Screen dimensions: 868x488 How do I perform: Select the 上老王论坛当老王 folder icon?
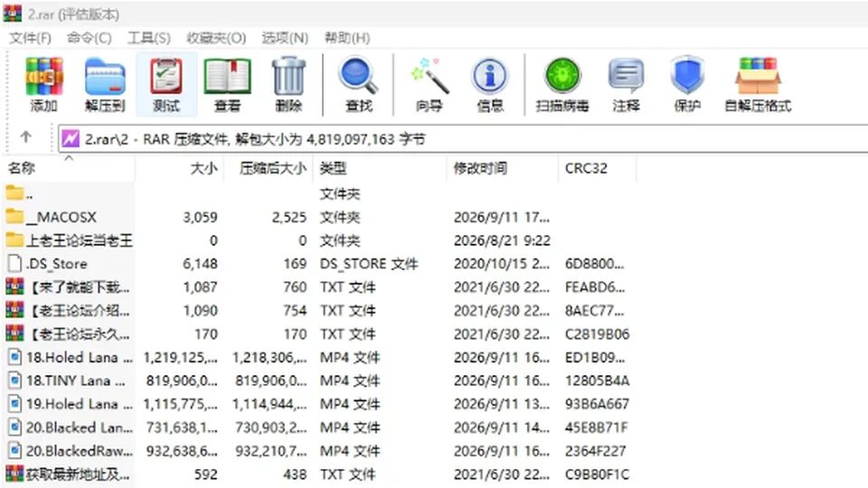15,239
